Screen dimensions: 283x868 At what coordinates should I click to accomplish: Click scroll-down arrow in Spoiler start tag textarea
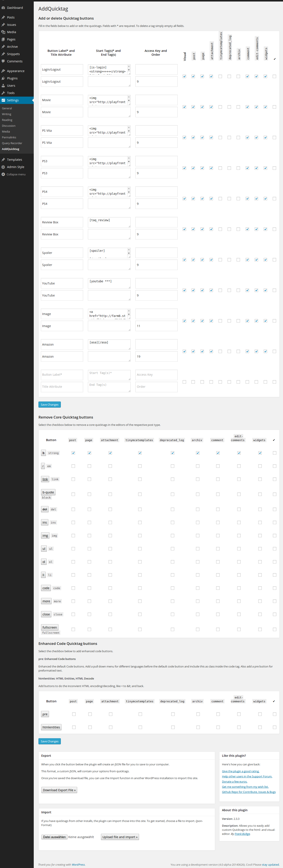point(128,253)
